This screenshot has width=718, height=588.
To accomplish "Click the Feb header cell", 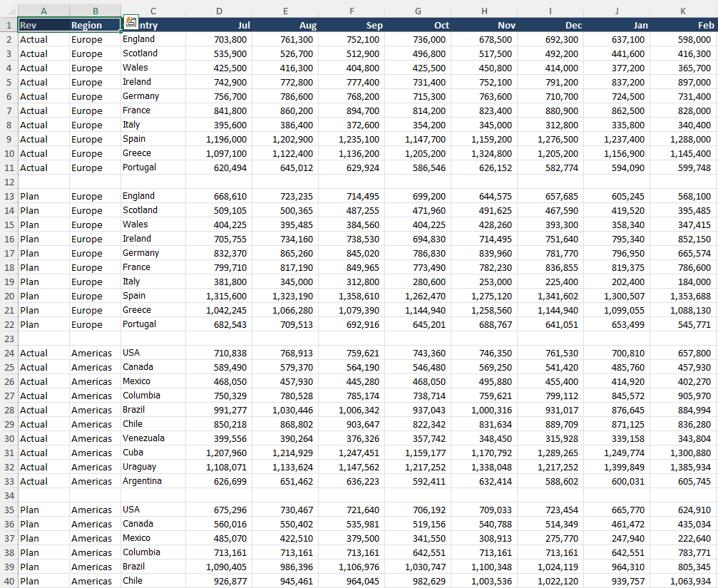I will (x=684, y=25).
